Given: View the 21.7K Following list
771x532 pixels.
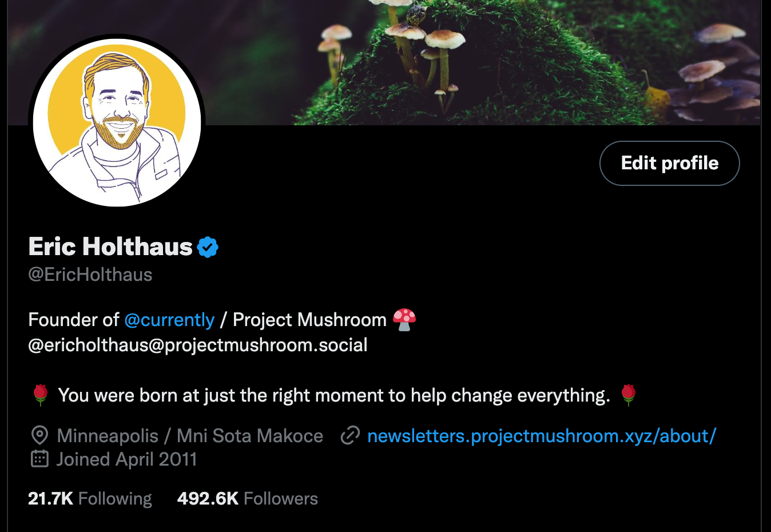Looking at the screenshot, I should point(90,499).
